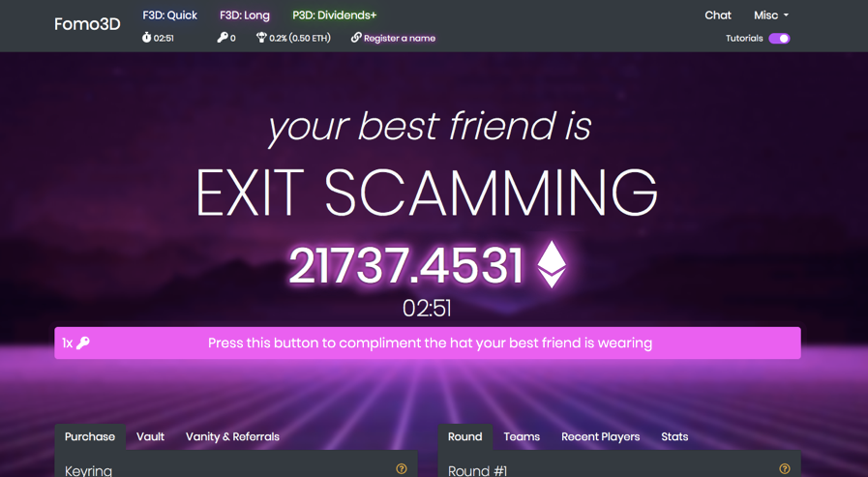The image size is (868, 477).
Task: Click the large glowing Ethereum diamond icon
Action: pyautogui.click(x=552, y=264)
